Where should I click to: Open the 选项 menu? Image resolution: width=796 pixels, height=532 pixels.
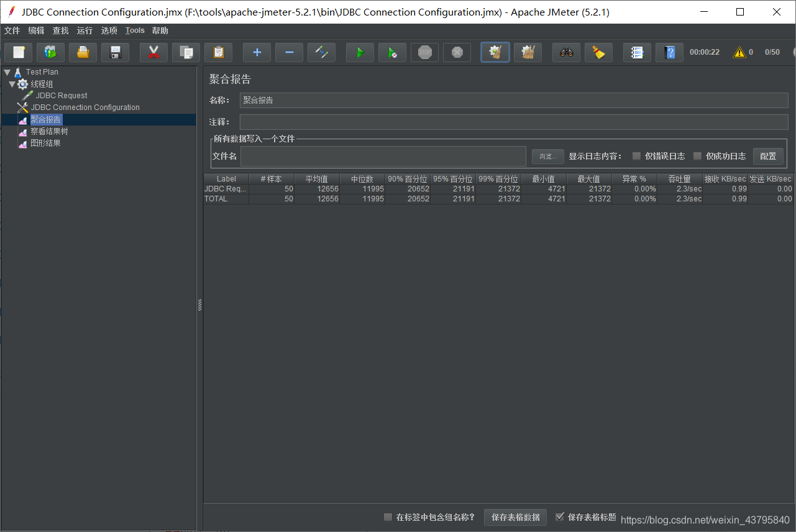pos(109,30)
